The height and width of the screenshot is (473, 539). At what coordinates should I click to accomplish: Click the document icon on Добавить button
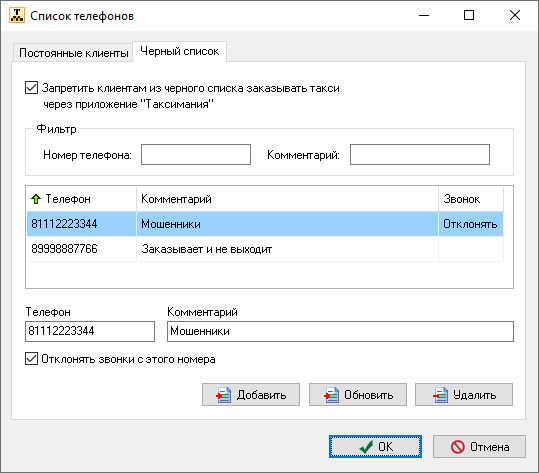click(223, 395)
